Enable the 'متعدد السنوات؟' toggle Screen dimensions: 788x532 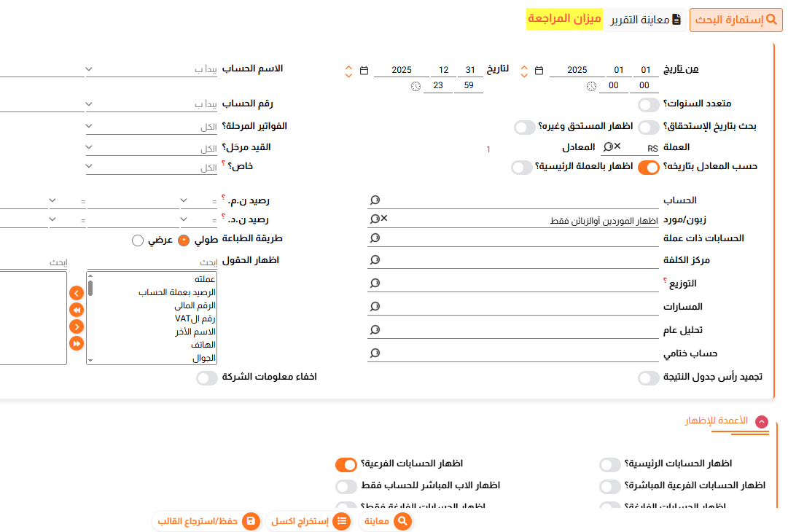click(x=648, y=104)
